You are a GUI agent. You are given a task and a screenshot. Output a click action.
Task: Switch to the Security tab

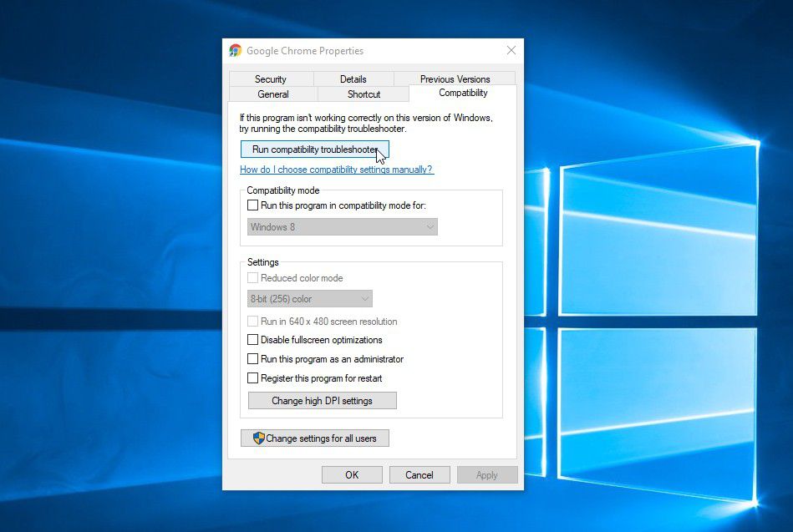(271, 79)
